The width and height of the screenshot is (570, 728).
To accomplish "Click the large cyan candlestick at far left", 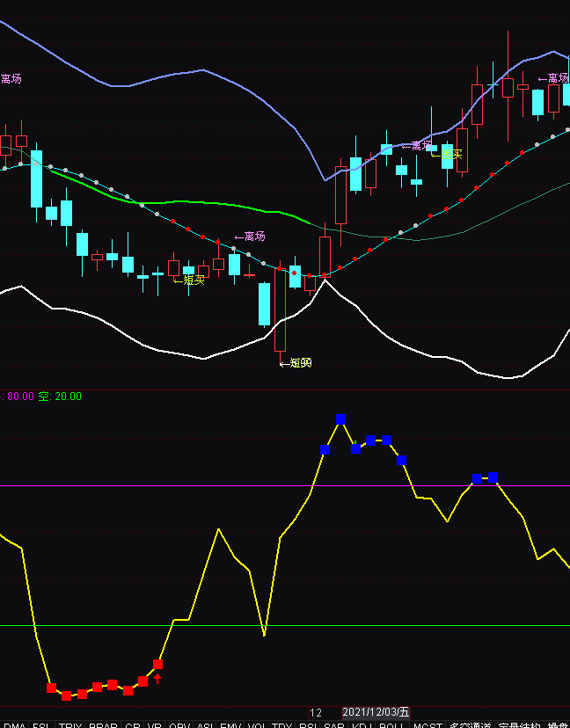I will coord(36,178).
